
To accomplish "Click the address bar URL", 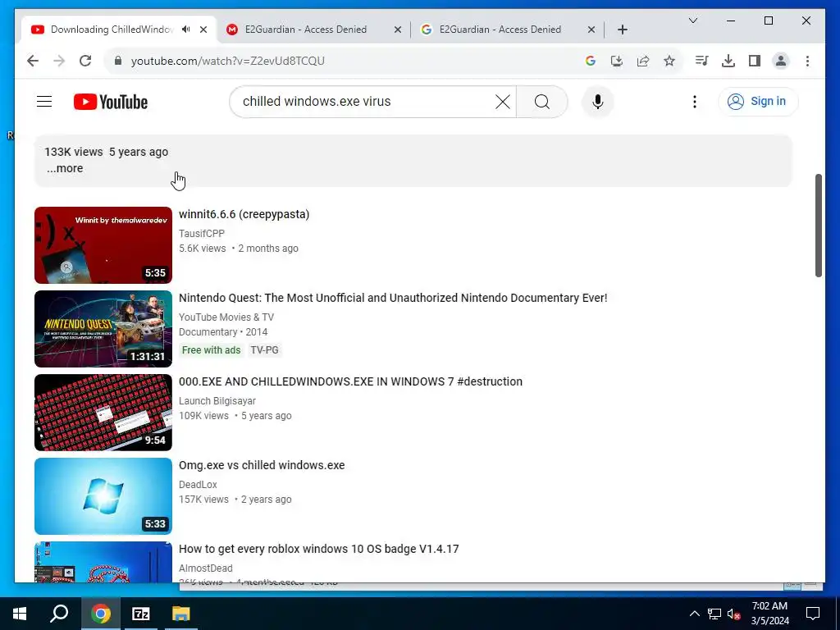I will 228,61.
